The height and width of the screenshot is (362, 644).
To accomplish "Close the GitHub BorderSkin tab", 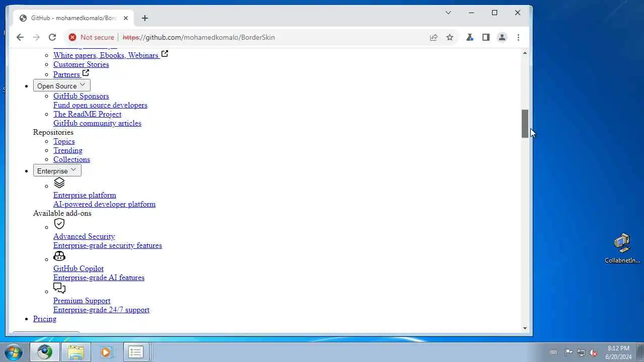I will coord(126,18).
